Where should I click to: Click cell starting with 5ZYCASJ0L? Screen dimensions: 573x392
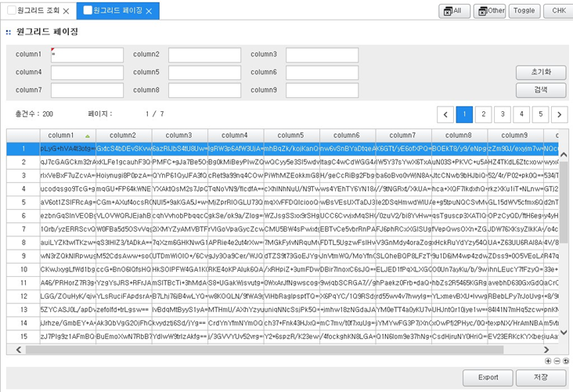pyautogui.click(x=68, y=310)
